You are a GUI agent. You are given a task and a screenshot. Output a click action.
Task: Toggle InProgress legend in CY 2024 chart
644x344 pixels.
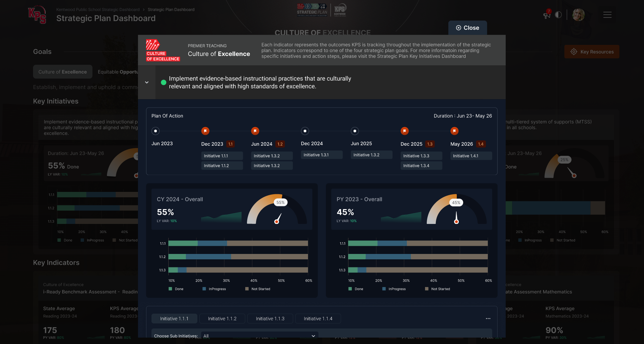214,289
